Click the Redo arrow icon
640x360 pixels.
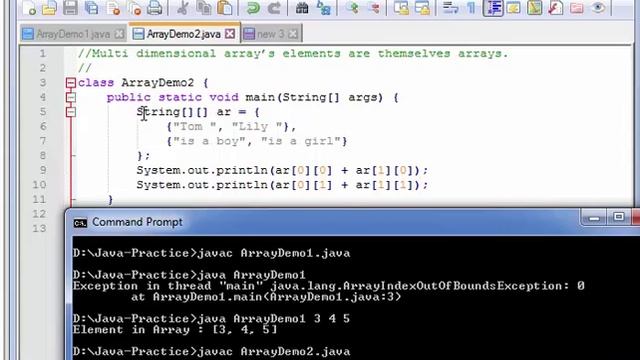[x=274, y=7]
